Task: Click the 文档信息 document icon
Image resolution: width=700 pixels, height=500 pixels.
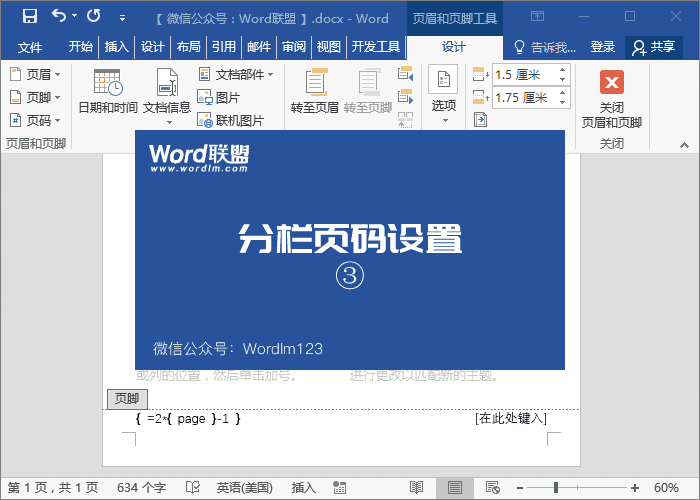Action: coord(167,90)
